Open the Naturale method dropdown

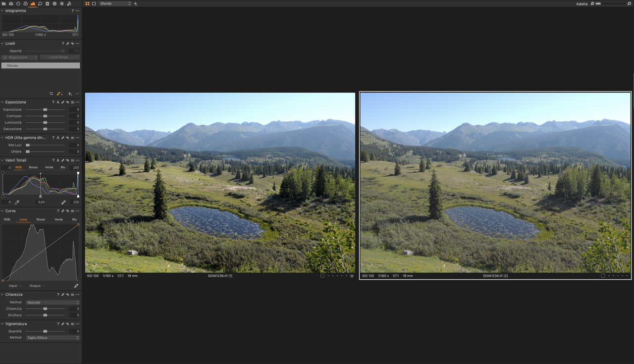53,302
